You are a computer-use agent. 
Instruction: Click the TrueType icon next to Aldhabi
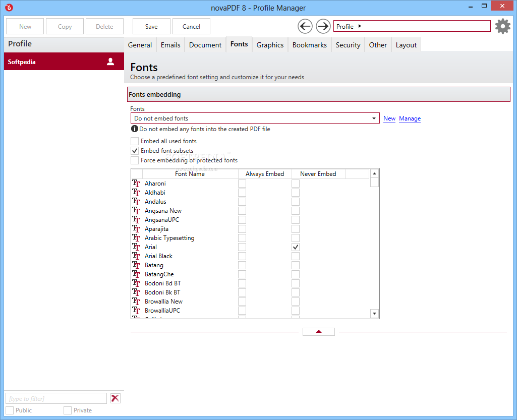(136, 193)
